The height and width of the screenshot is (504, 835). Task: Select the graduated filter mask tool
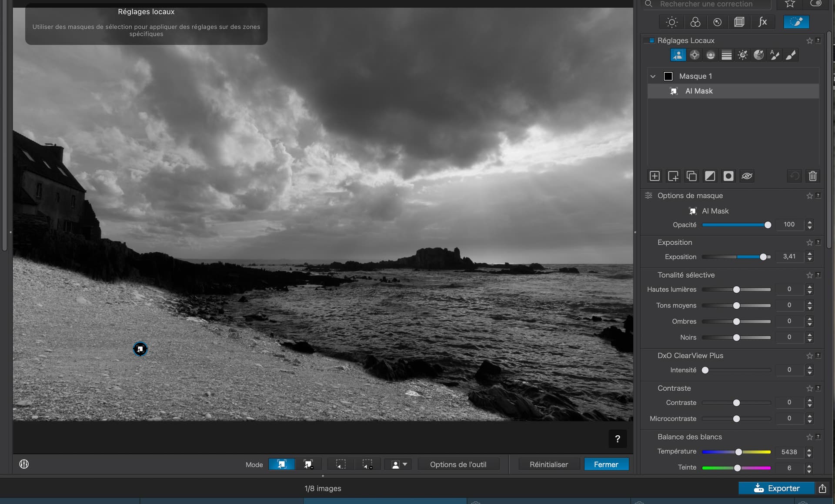click(726, 55)
